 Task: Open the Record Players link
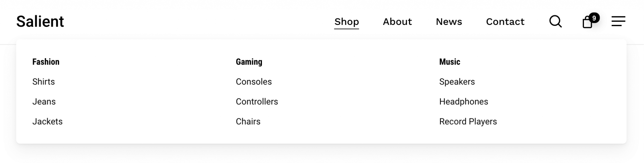(x=468, y=121)
